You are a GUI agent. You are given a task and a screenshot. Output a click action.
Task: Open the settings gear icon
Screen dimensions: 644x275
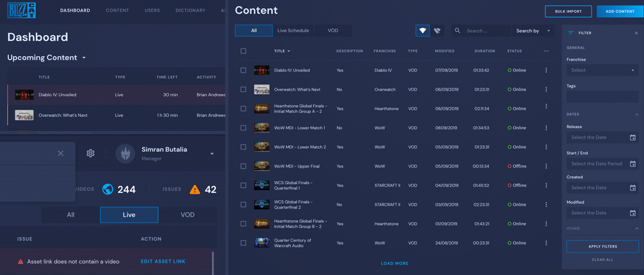click(90, 153)
